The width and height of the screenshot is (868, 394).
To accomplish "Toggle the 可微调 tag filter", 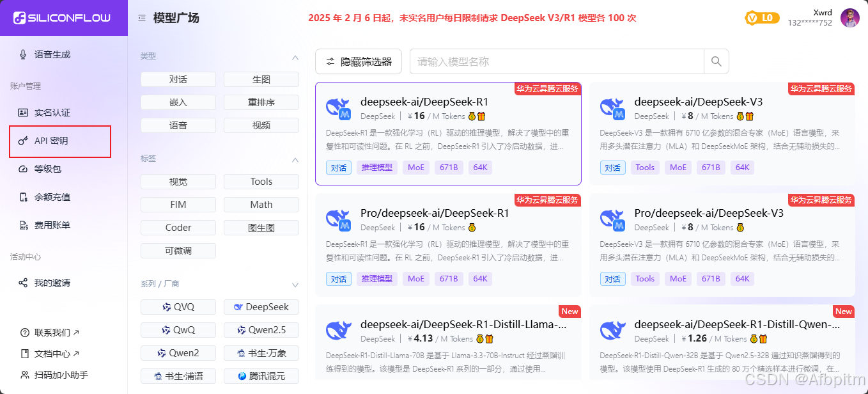I will [x=178, y=251].
